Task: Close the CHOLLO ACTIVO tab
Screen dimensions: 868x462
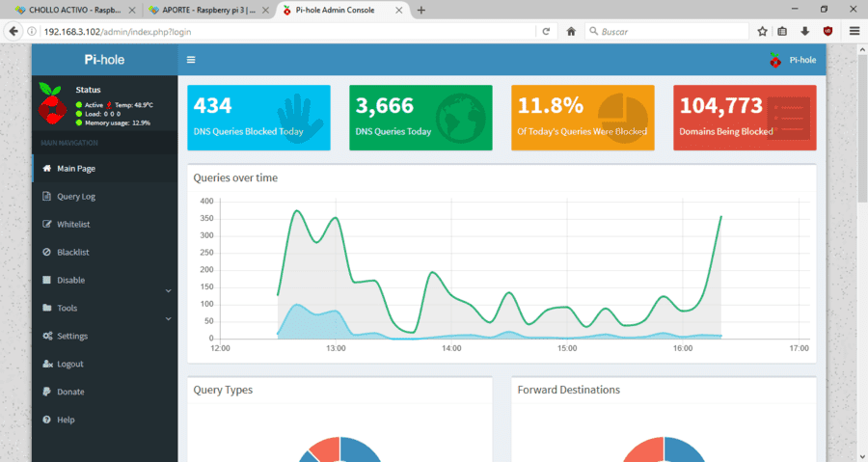Action: 132,10
